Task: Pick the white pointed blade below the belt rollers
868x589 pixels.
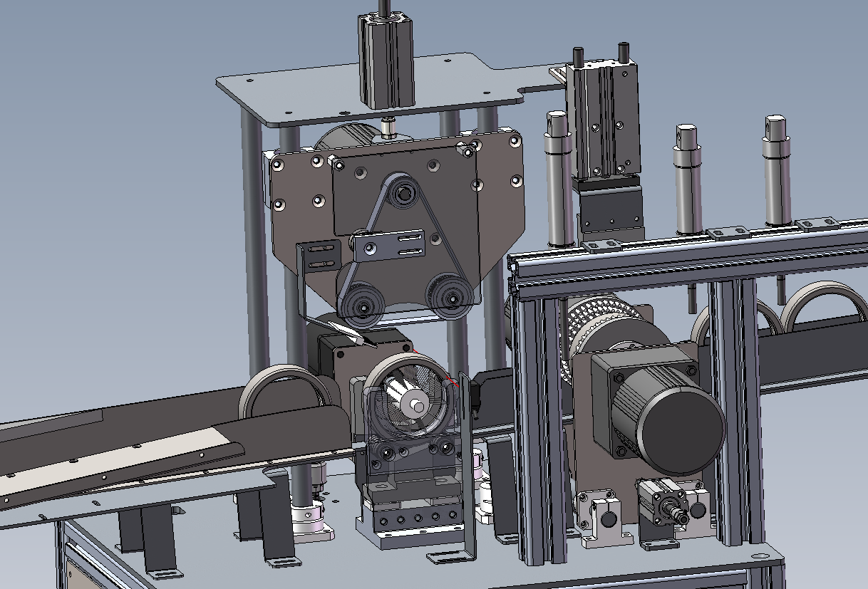Action: pos(349,332)
